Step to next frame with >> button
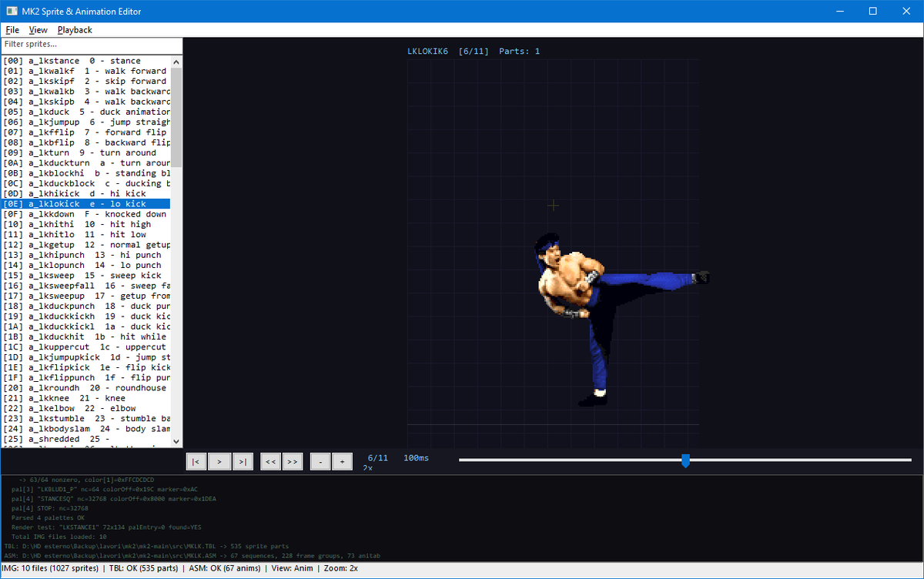This screenshot has height=579, width=924. click(293, 461)
